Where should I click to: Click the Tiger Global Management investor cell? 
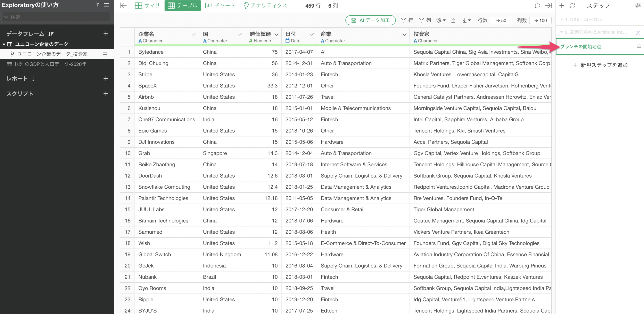point(480,210)
